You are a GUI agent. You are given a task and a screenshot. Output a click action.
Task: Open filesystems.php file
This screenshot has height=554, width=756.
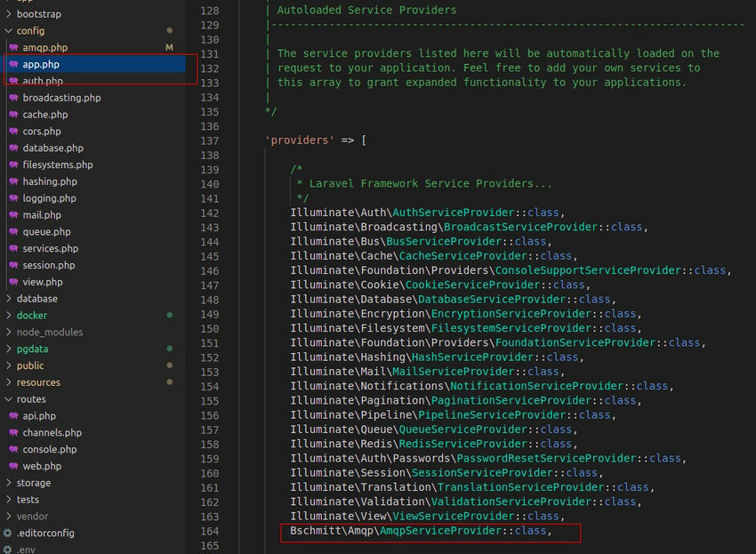58,165
